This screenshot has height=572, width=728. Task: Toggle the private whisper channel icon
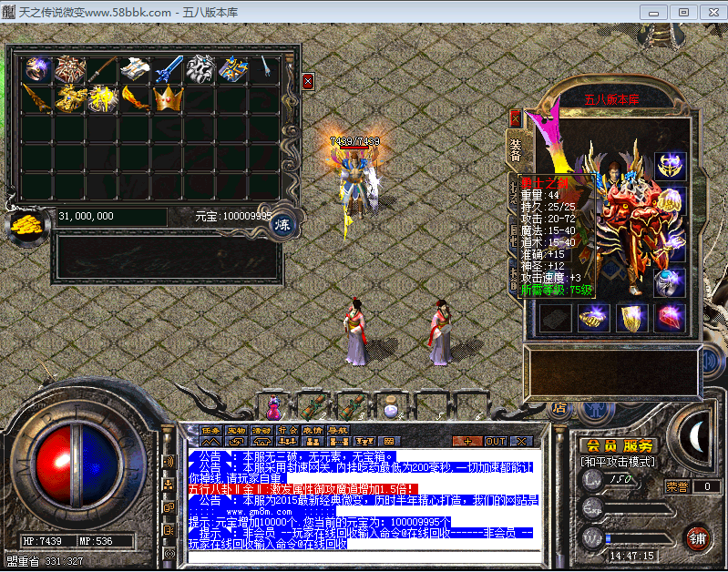tap(169, 530)
